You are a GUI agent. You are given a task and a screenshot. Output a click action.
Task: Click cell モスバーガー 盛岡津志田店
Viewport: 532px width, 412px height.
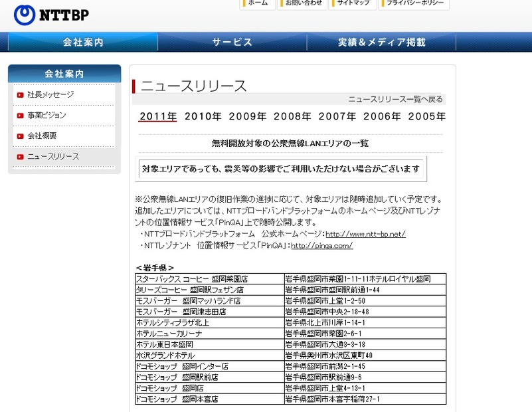point(210,312)
